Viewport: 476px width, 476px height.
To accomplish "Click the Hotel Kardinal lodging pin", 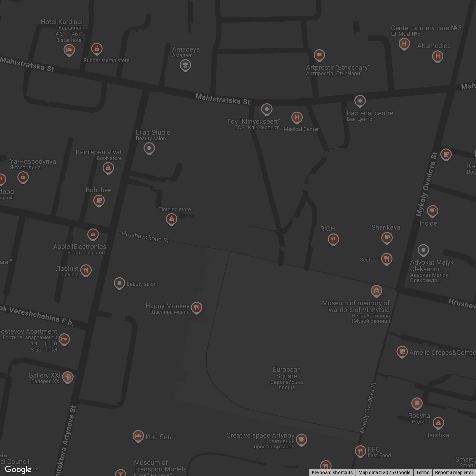I will [69, 50].
